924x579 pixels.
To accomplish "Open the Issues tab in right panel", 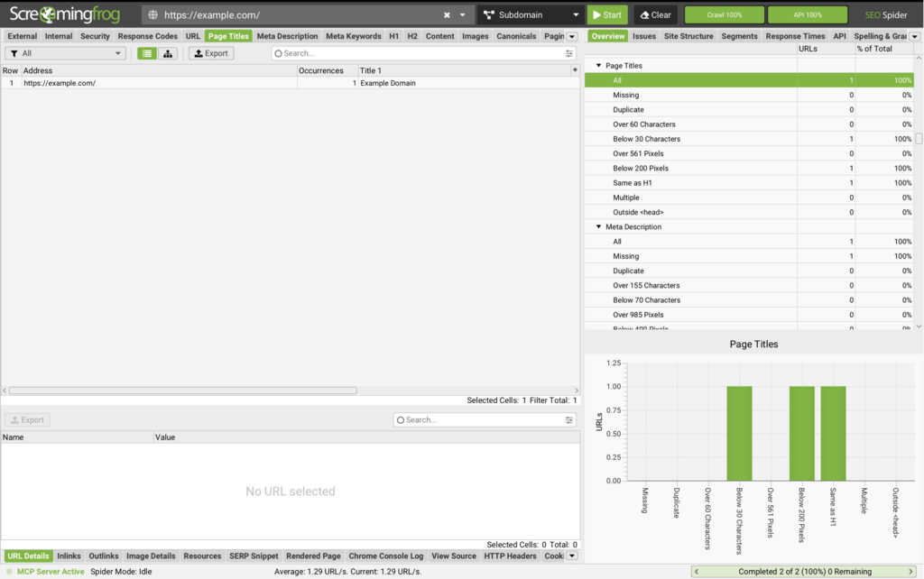I will [644, 36].
